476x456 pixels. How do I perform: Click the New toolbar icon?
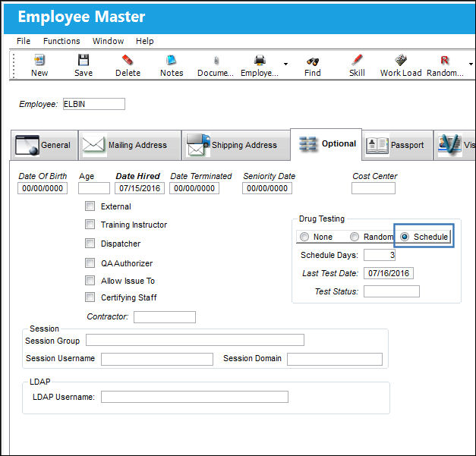coord(39,61)
